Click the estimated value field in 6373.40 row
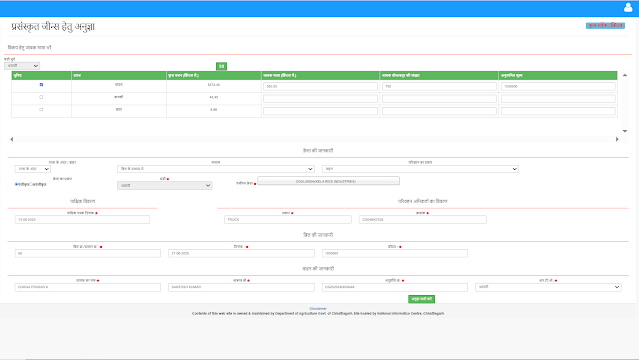Image resolution: width=639 pixels, height=360 pixels. click(558, 86)
